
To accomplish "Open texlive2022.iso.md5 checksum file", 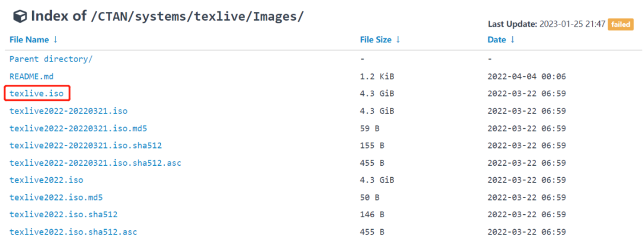I will tap(56, 197).
